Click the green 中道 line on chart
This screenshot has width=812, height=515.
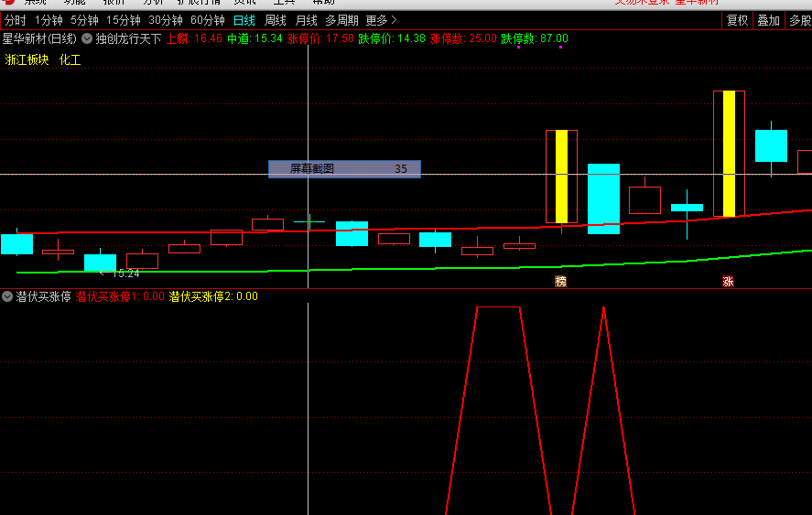[x=415, y=269]
